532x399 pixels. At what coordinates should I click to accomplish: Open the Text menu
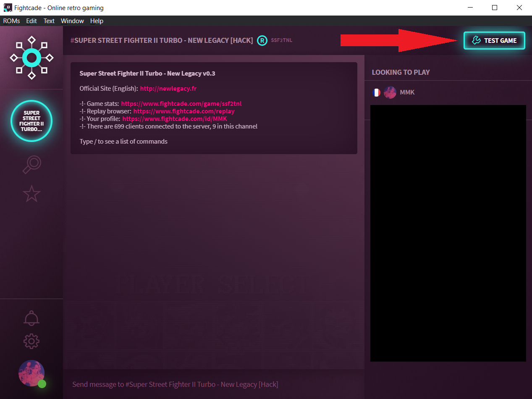[x=49, y=21]
